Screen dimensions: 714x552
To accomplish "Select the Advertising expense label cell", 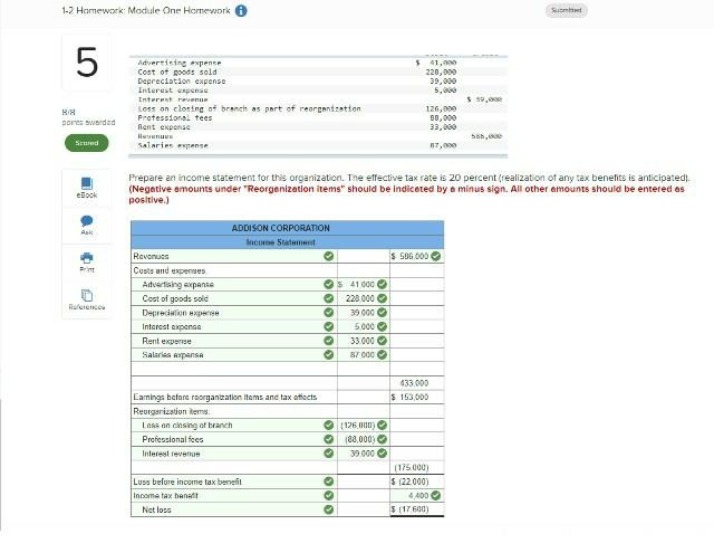I will pos(234,284).
